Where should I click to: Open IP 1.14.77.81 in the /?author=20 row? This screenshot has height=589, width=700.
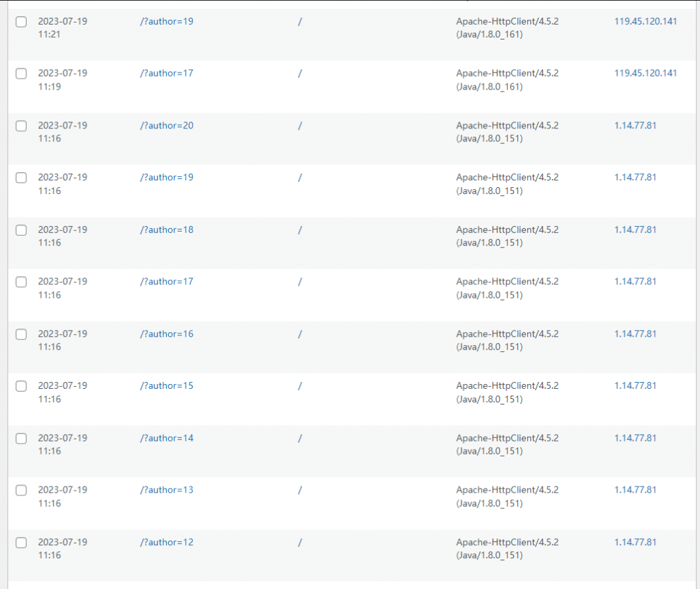pyautogui.click(x=635, y=125)
